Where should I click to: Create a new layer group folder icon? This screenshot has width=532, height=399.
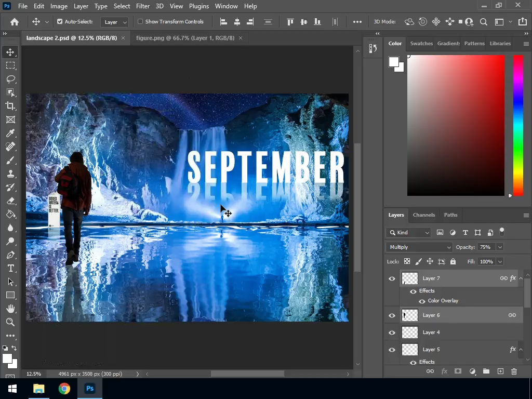(x=486, y=371)
